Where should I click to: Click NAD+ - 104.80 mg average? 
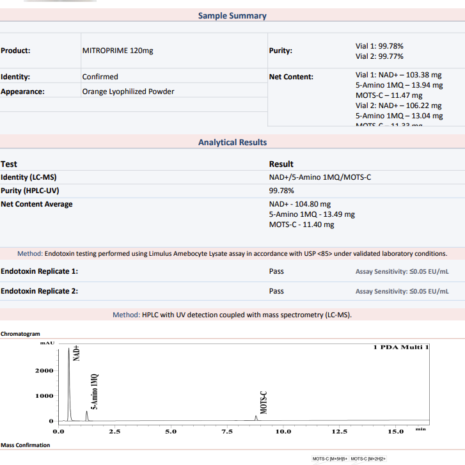pos(300,204)
